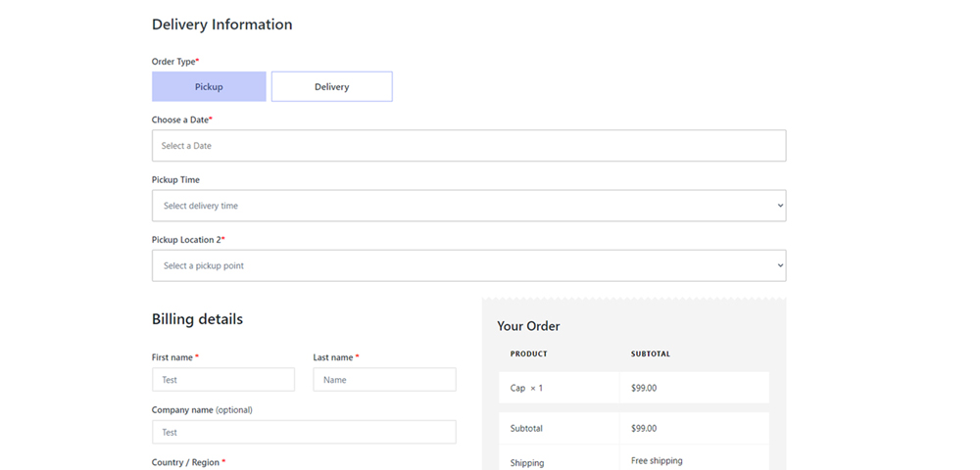
Task: Click the Free shipping option text
Action: (657, 460)
